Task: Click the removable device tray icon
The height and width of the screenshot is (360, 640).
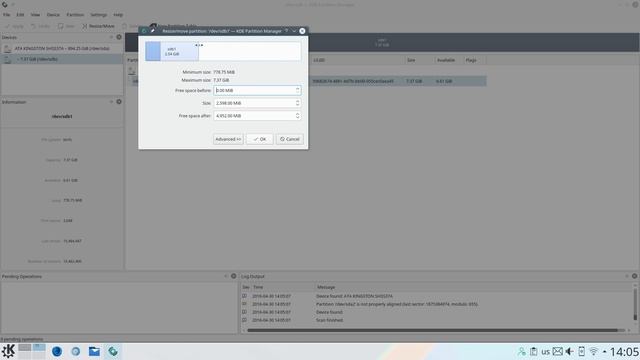Action: tap(582, 351)
